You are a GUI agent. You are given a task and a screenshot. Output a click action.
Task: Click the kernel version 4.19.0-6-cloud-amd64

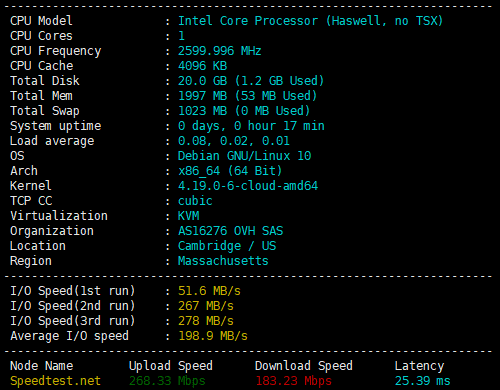[248, 186]
